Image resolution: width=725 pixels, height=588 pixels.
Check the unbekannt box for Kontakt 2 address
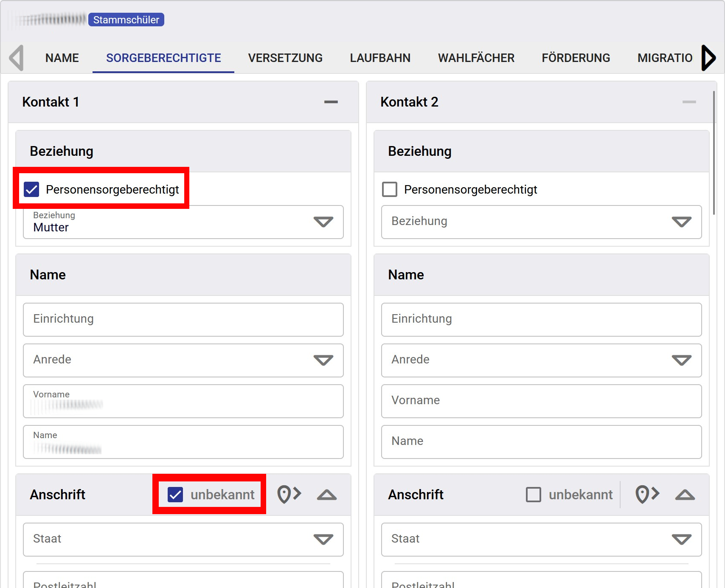[x=534, y=495]
